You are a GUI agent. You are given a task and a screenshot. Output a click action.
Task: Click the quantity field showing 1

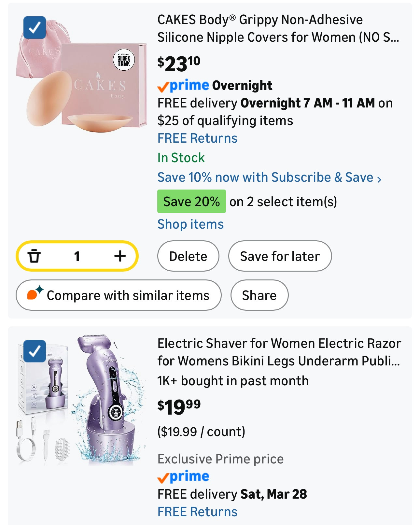click(77, 256)
